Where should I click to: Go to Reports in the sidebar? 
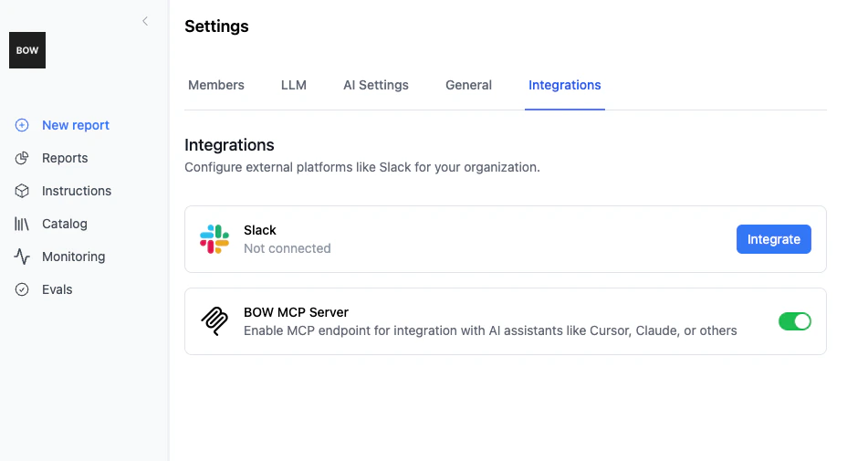(65, 158)
